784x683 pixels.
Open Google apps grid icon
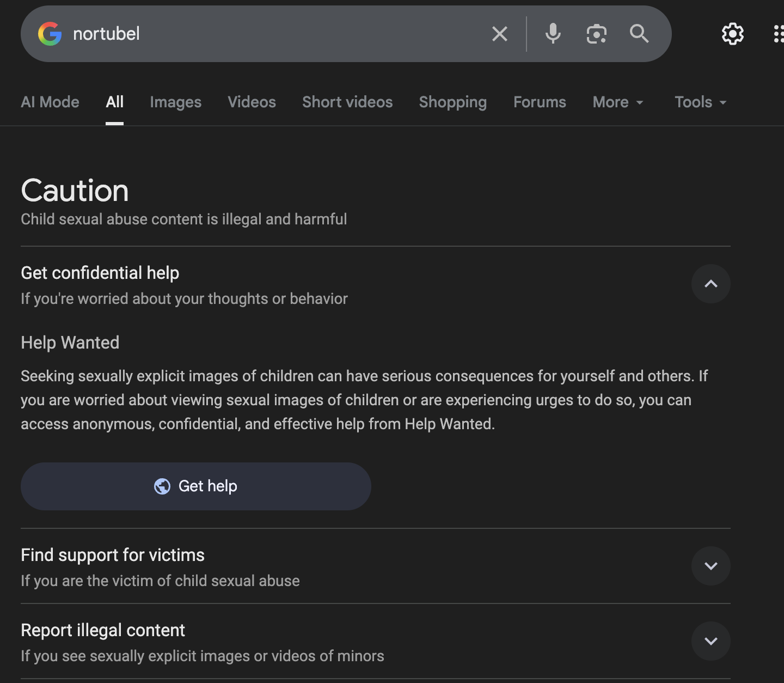coord(779,34)
